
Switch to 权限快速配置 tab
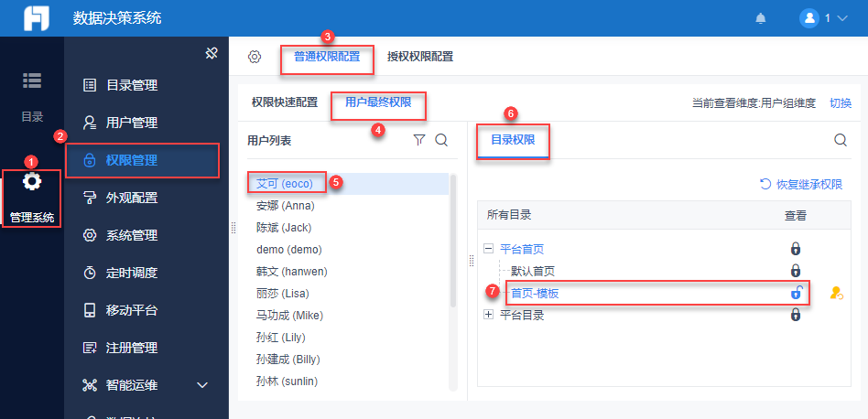point(285,102)
